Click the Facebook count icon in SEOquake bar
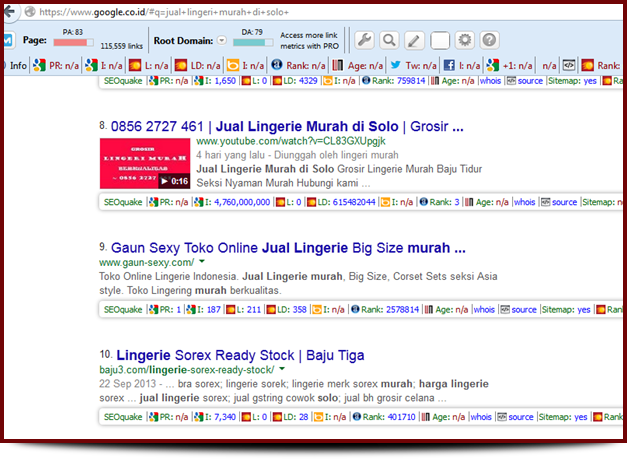The height and width of the screenshot is (459, 627). coord(449,65)
